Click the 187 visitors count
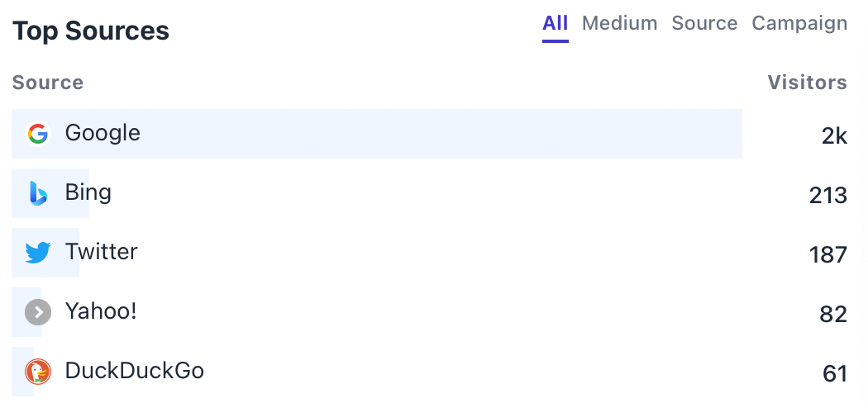 coord(828,255)
